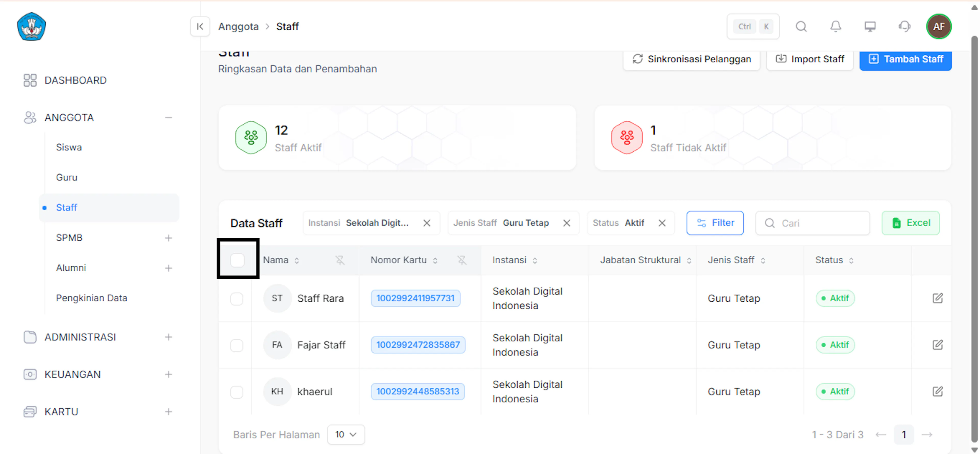Unpin the Nomor Kartu column

tap(462, 260)
